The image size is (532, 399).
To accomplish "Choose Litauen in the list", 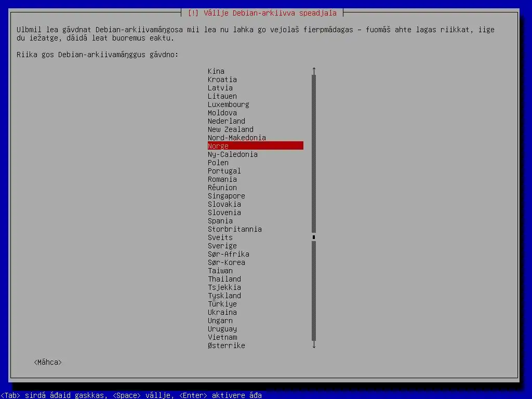I will pos(255,96).
